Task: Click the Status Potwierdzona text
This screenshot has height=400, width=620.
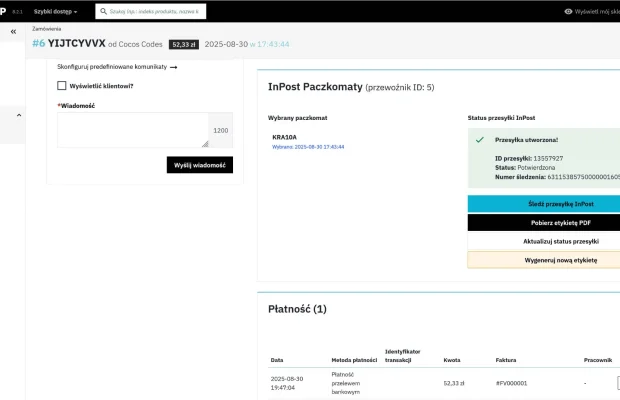Action: 525,168
